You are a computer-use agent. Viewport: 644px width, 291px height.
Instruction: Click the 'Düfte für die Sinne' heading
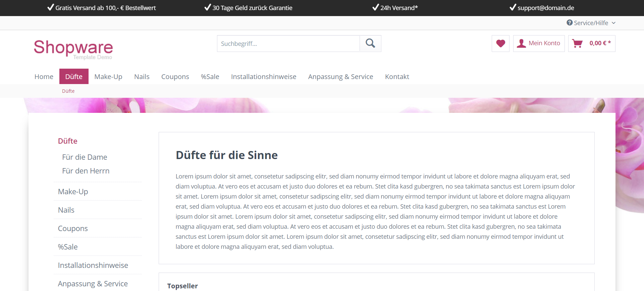[227, 155]
